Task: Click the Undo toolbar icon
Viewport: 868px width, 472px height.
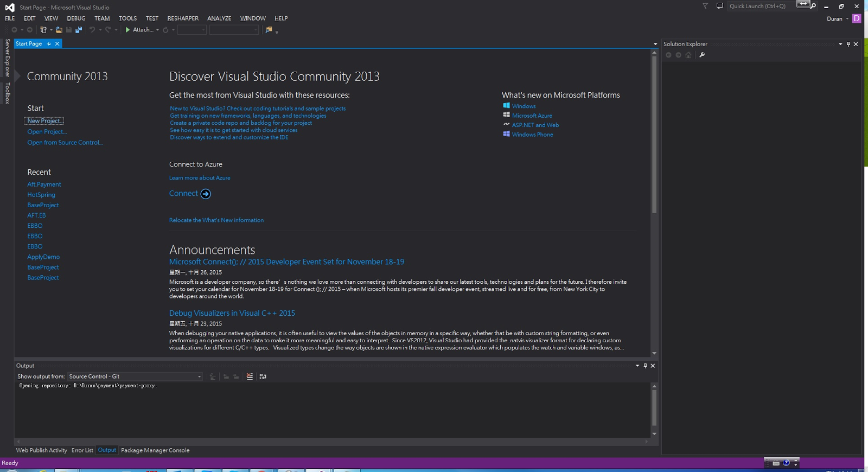Action: coord(92,30)
